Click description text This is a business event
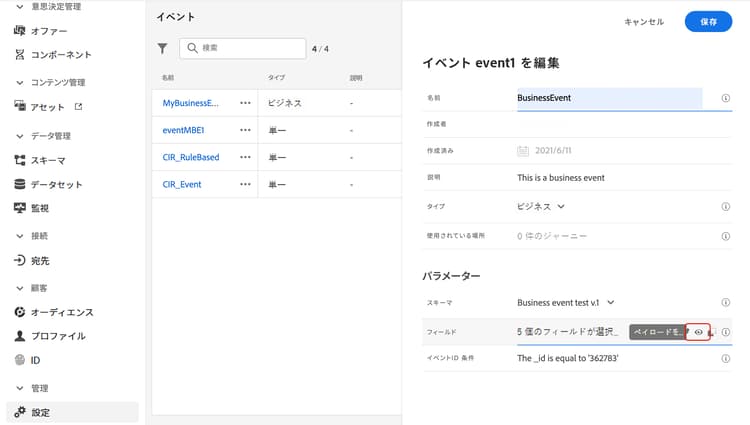 click(x=561, y=178)
